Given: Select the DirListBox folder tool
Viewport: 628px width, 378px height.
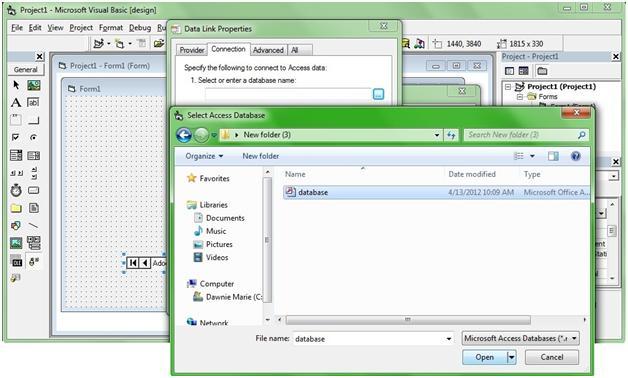Looking at the screenshot, I should coord(16,208).
